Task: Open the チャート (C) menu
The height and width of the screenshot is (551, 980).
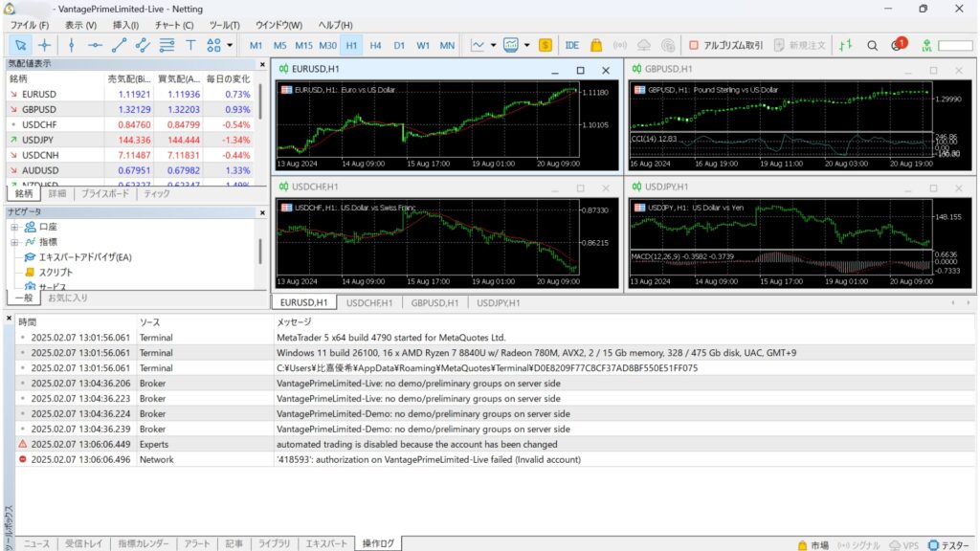Action: click(173, 25)
